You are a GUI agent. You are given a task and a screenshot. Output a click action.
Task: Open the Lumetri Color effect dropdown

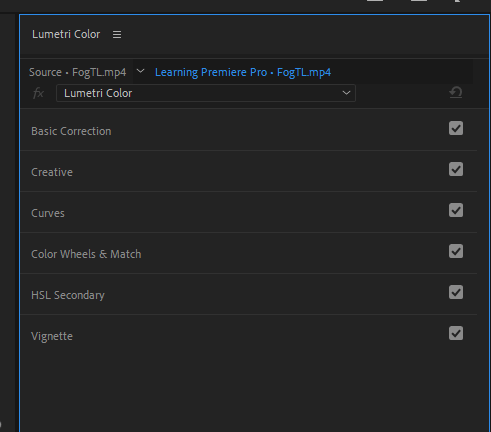pos(206,93)
